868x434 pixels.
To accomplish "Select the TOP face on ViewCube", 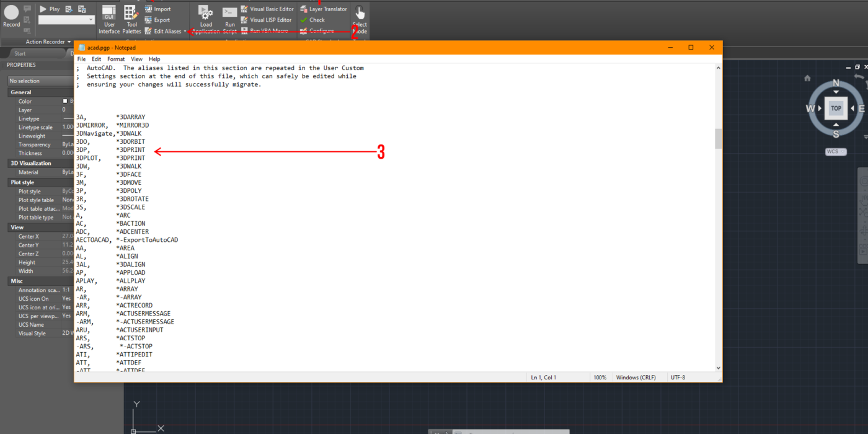I will click(836, 108).
